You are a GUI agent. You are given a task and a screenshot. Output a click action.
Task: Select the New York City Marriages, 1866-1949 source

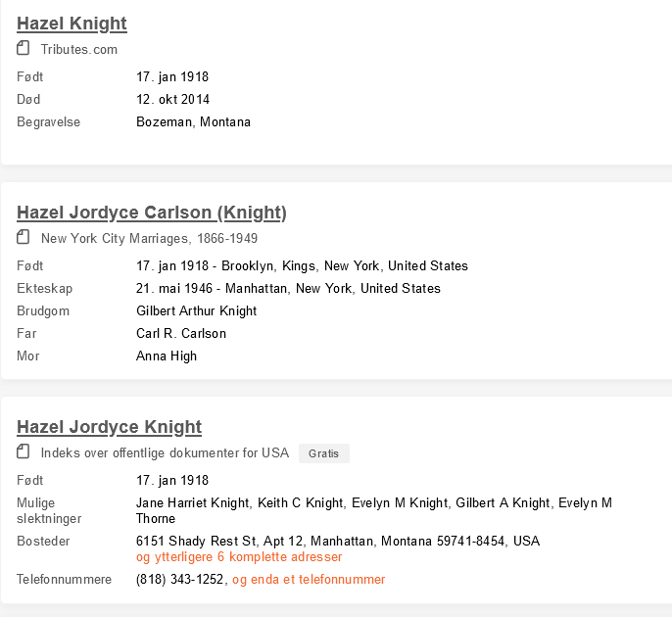point(149,238)
